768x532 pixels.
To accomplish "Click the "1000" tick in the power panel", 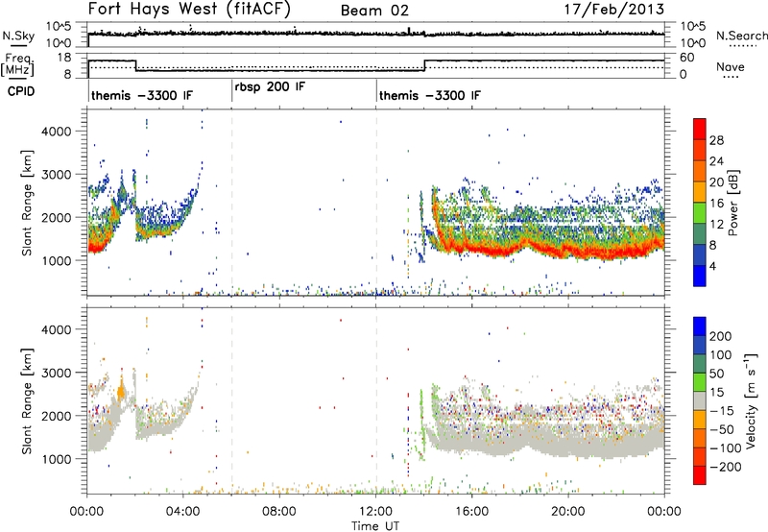I will [56, 260].
